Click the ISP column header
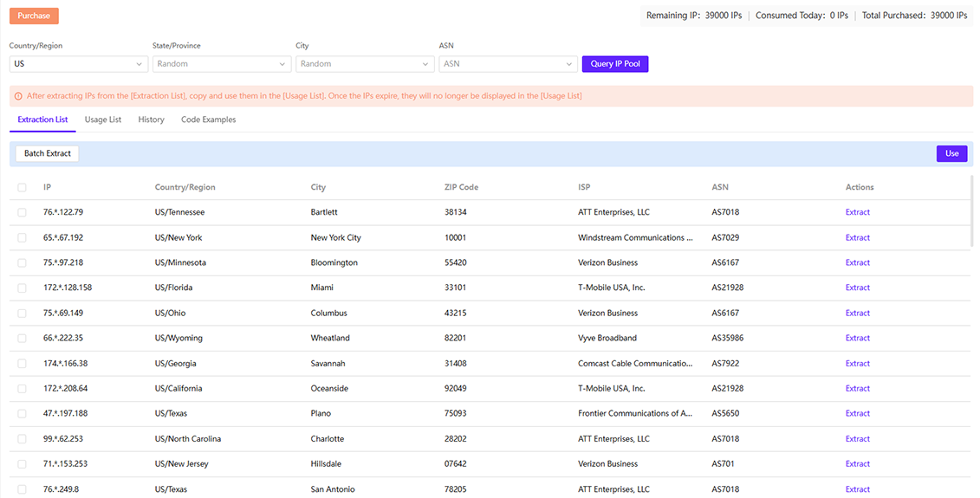The height and width of the screenshot is (498, 980). [x=584, y=187]
